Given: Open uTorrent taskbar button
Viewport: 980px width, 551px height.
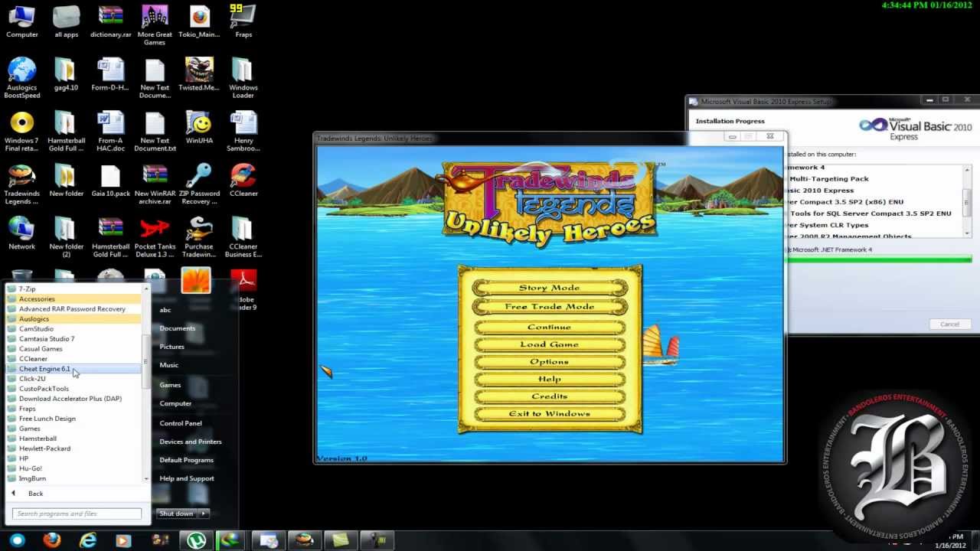Looking at the screenshot, I should coord(197,540).
